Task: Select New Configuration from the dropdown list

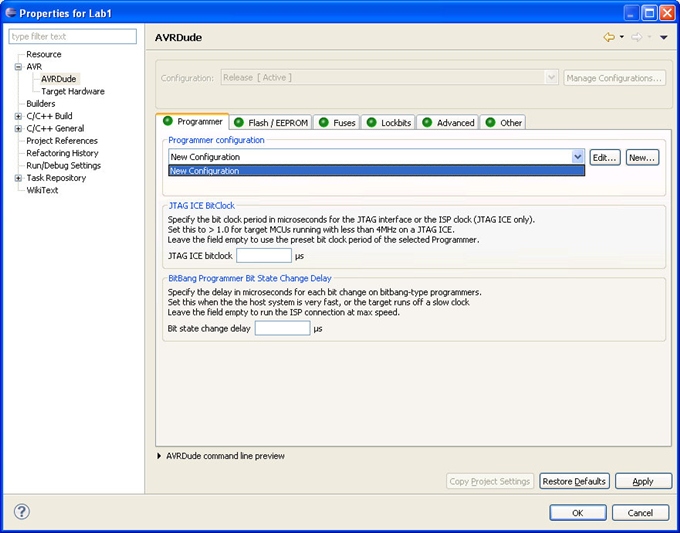Action: point(375,171)
